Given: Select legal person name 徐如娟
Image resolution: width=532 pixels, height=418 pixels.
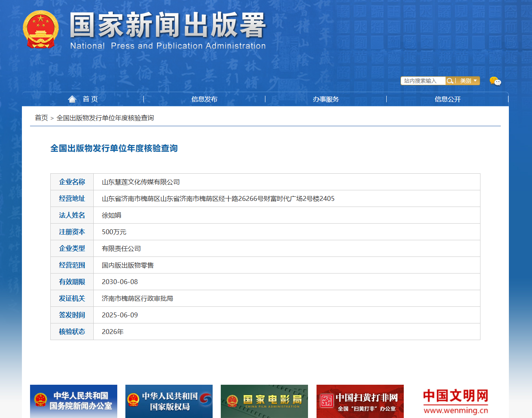Looking at the screenshot, I should [112, 215].
